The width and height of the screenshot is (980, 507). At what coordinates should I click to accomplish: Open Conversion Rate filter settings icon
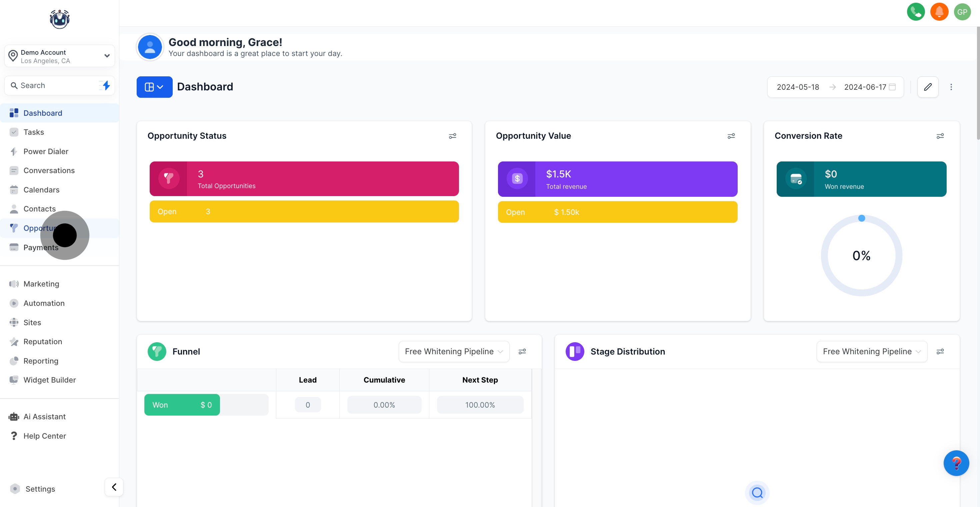pyautogui.click(x=940, y=136)
